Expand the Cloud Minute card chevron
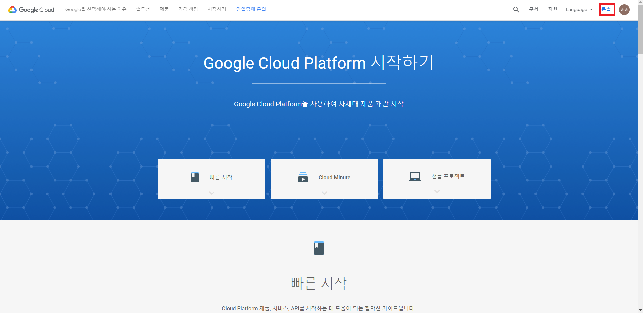Image resolution: width=644 pixels, height=315 pixels. (324, 193)
